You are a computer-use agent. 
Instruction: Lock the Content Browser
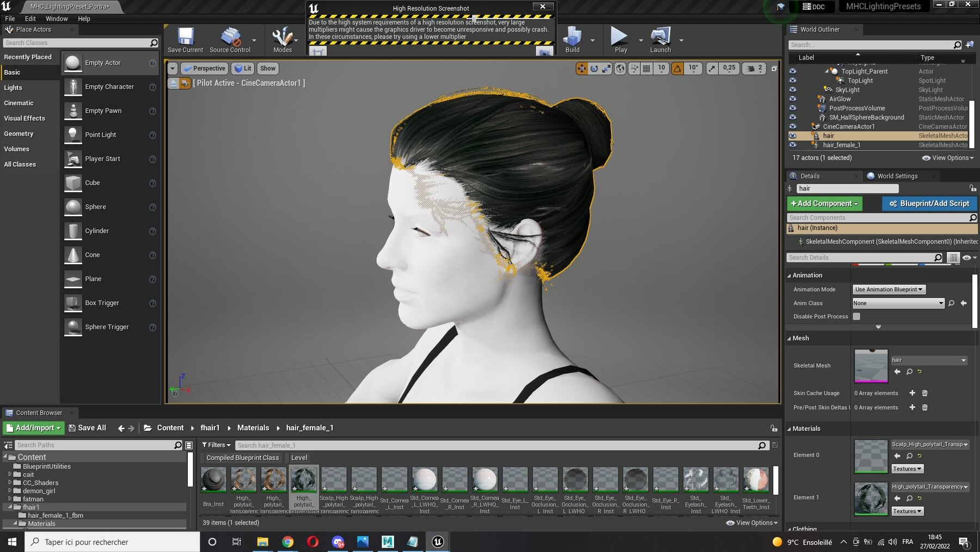774,428
